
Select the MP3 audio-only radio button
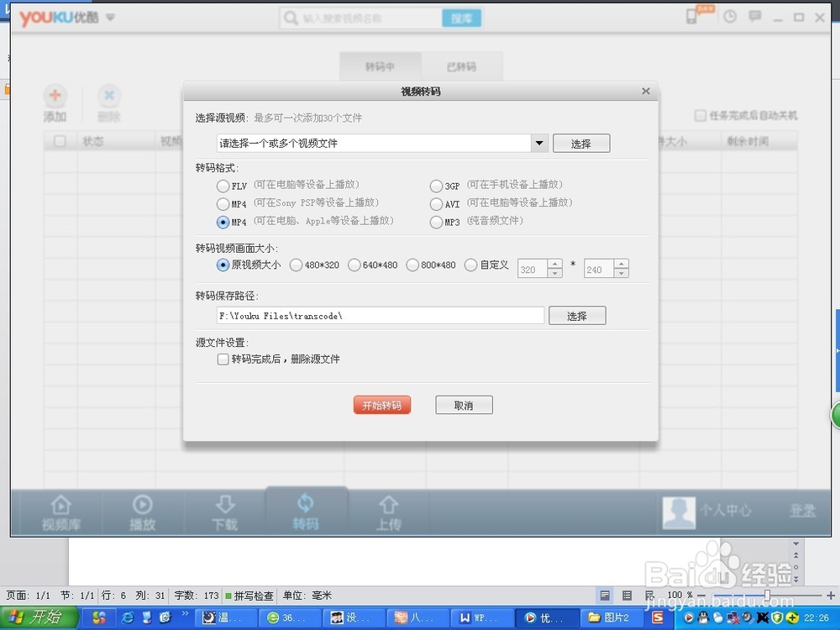(436, 222)
